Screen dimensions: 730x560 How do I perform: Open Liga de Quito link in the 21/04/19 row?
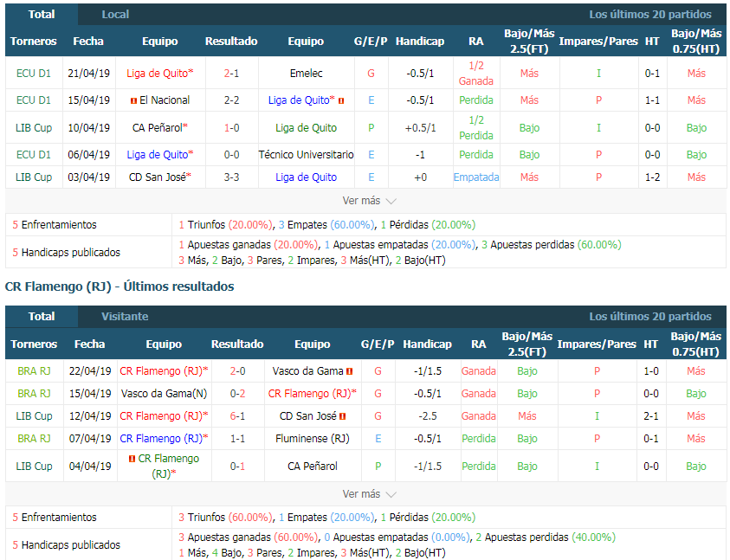coord(159,73)
